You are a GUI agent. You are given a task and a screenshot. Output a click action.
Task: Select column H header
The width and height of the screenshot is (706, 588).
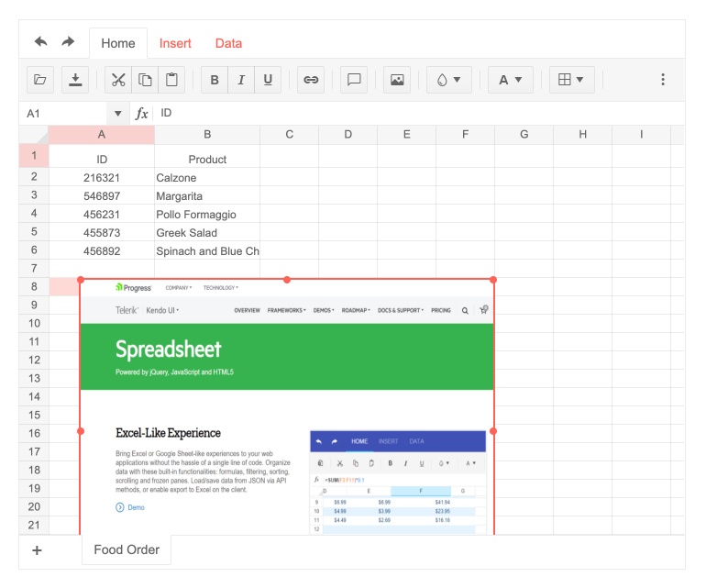pos(582,135)
